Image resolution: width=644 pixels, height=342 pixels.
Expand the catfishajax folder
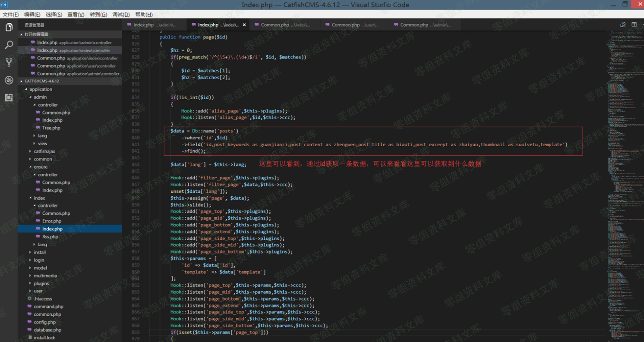[44, 151]
